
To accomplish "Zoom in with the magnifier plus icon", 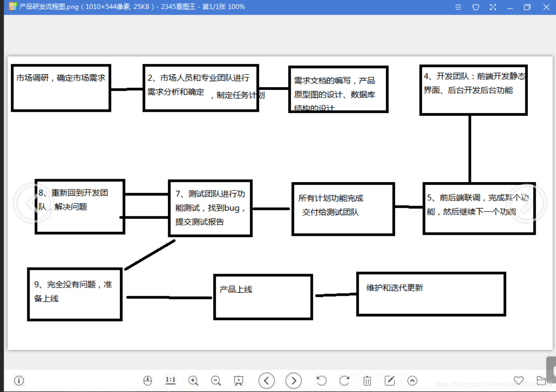I will [x=193, y=380].
